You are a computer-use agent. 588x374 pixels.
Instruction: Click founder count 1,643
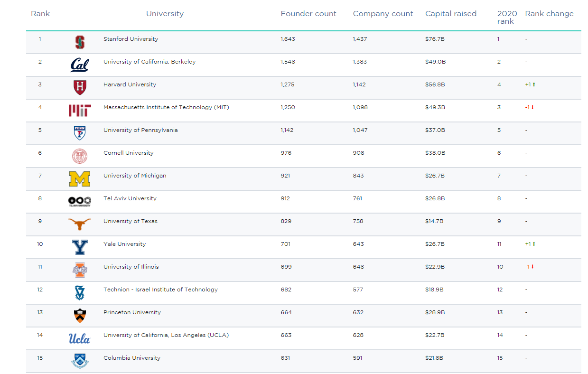288,39
